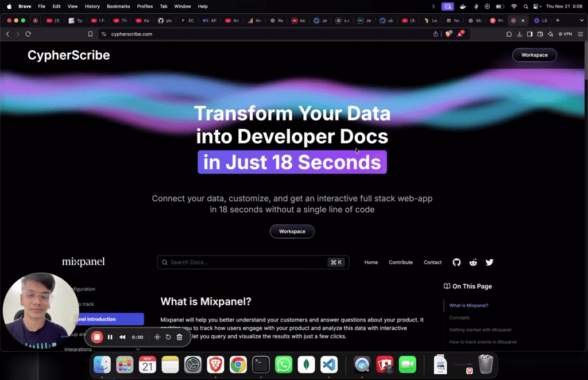Switch to the 'x.c' browser tab
The width and height of the screenshot is (588, 380).
[x=343, y=21]
